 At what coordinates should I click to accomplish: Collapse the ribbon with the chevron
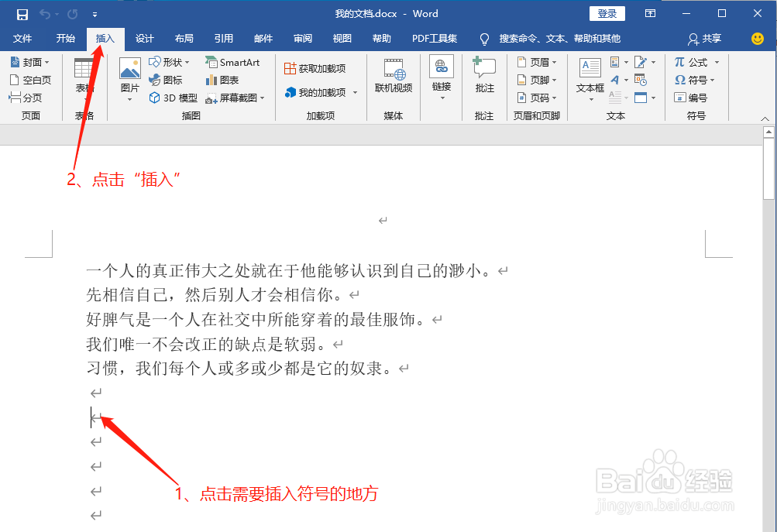tap(765, 119)
